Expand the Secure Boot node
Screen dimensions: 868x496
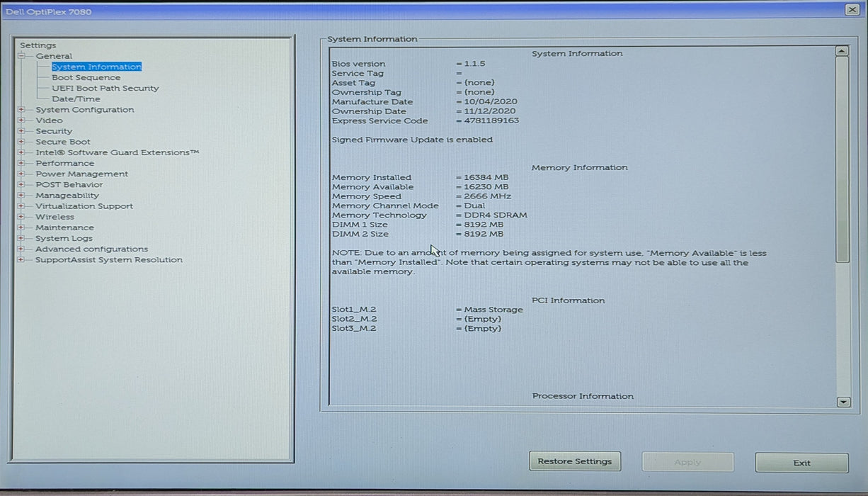pos(21,142)
